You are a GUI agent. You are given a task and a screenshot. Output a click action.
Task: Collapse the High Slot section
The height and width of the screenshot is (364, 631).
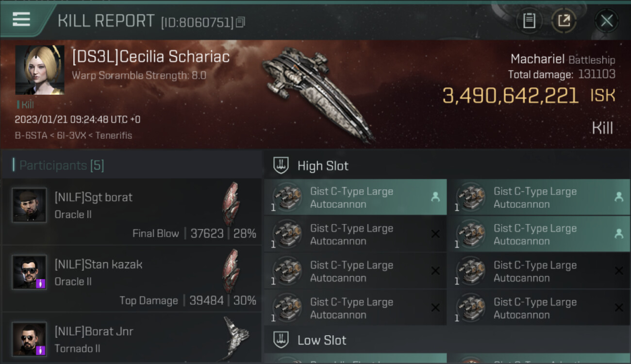pos(323,165)
